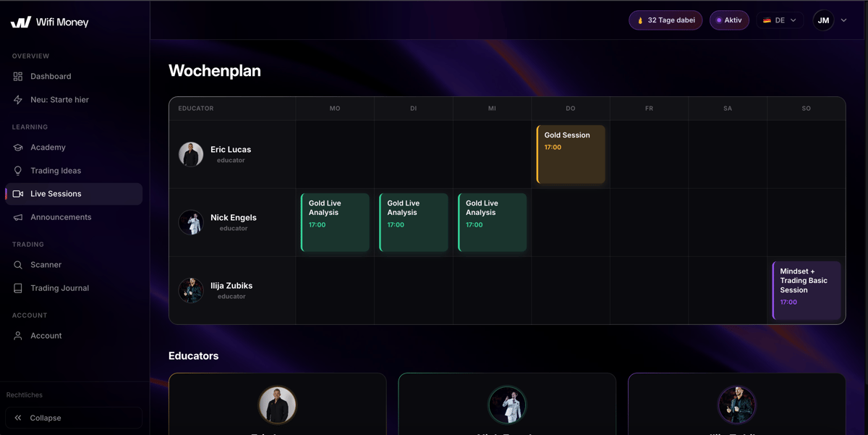Viewport: 868px width, 435px height.
Task: Click the lightning bolt icon for Starte hier
Action: click(18, 100)
